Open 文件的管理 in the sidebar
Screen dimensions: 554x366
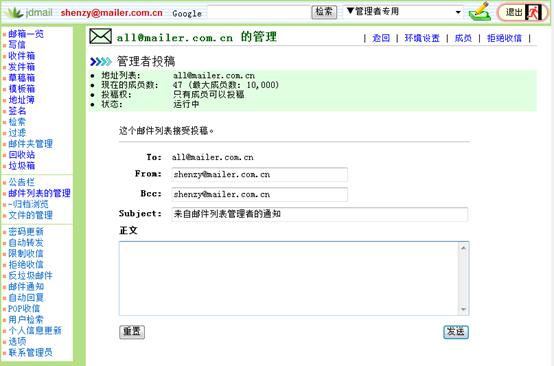click(30, 215)
